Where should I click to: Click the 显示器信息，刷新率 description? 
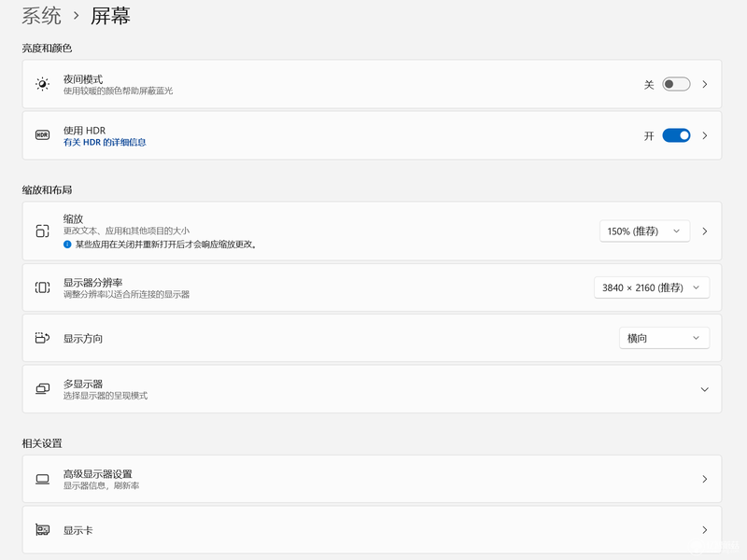[x=102, y=485]
